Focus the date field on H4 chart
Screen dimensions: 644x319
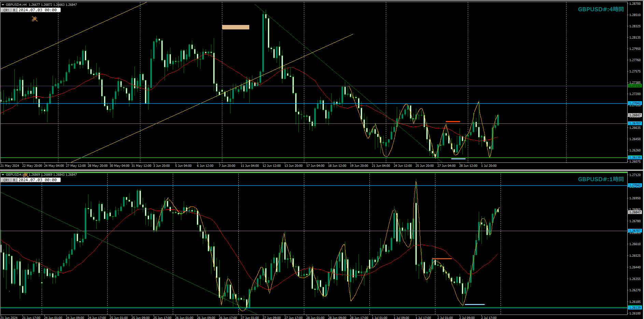39,10
